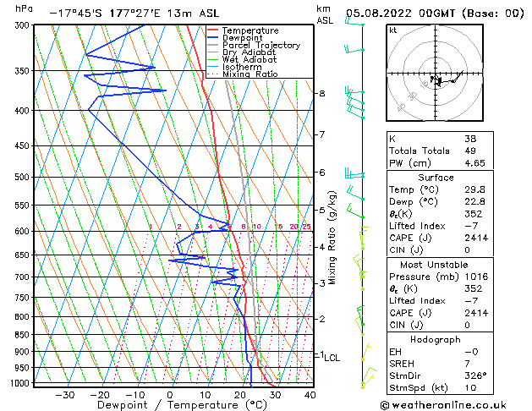532x411 pixels.
Task: Click the 1000 hPa pressure axis label
Action: coord(20,383)
